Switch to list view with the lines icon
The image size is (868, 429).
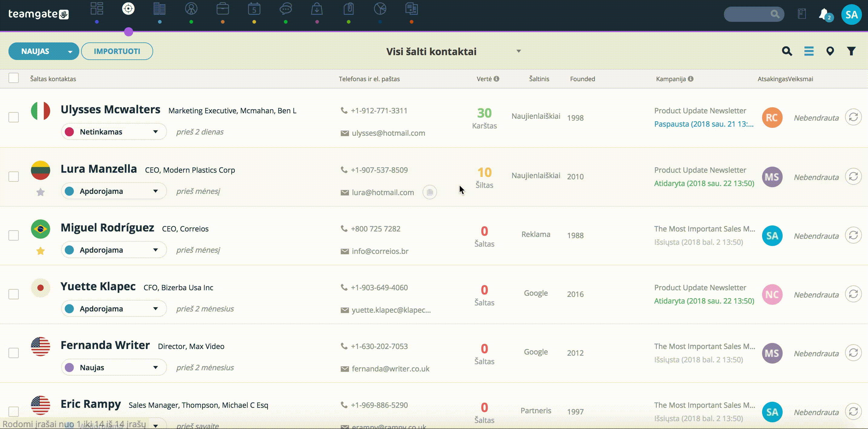point(809,51)
